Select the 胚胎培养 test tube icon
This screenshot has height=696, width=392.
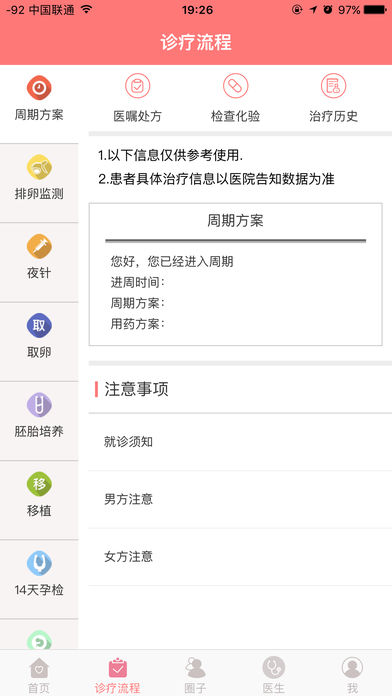39,405
